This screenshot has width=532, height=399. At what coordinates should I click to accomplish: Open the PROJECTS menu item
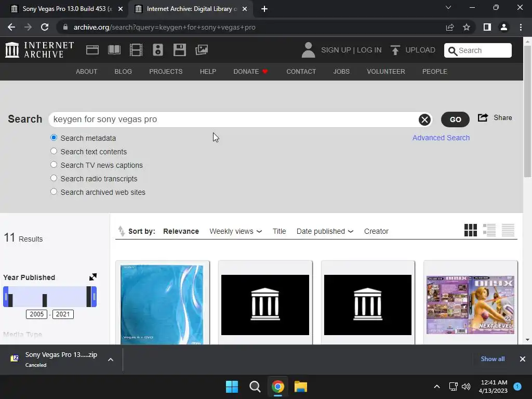click(166, 72)
